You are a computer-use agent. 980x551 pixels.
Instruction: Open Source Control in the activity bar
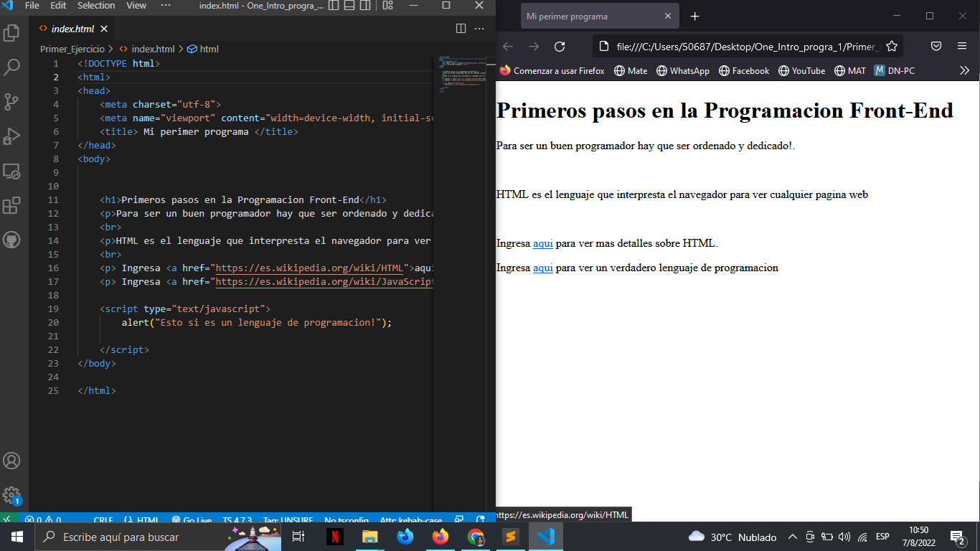(11, 102)
